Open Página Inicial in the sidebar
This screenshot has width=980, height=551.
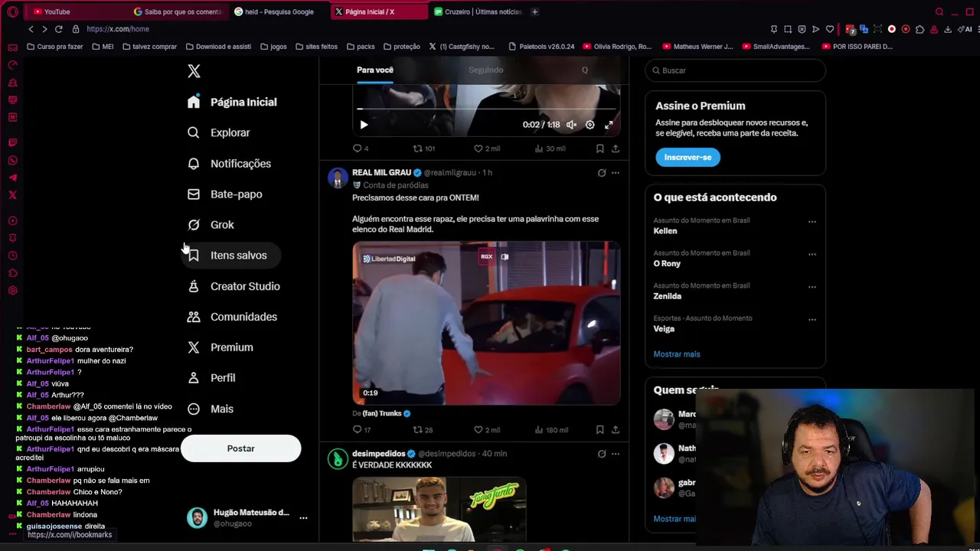[233, 102]
